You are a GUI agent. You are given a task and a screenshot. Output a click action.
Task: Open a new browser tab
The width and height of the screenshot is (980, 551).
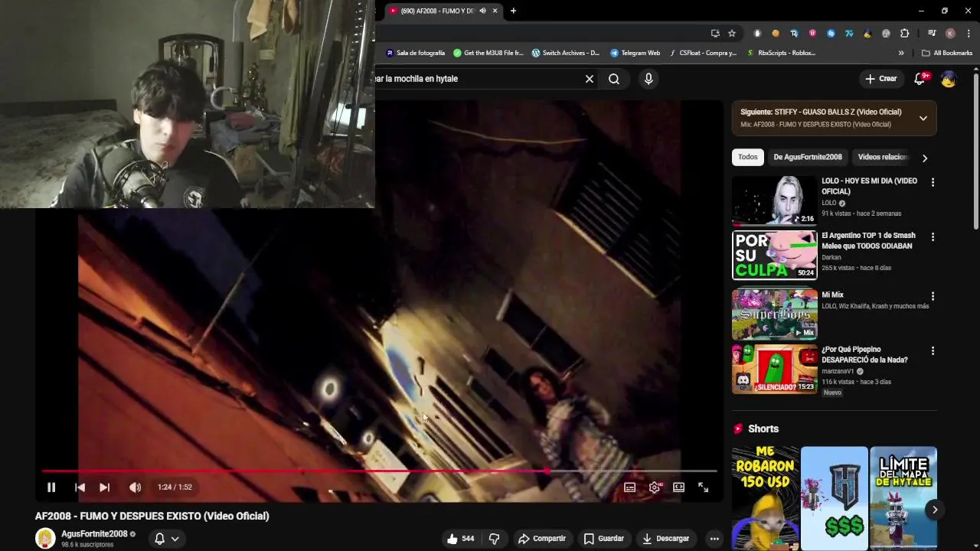pos(513,11)
